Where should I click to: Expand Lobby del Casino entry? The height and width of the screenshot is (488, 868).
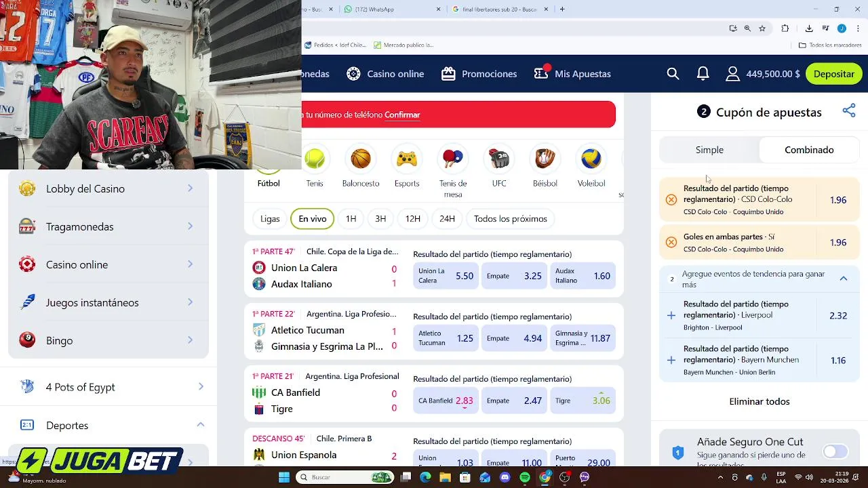[108, 188]
